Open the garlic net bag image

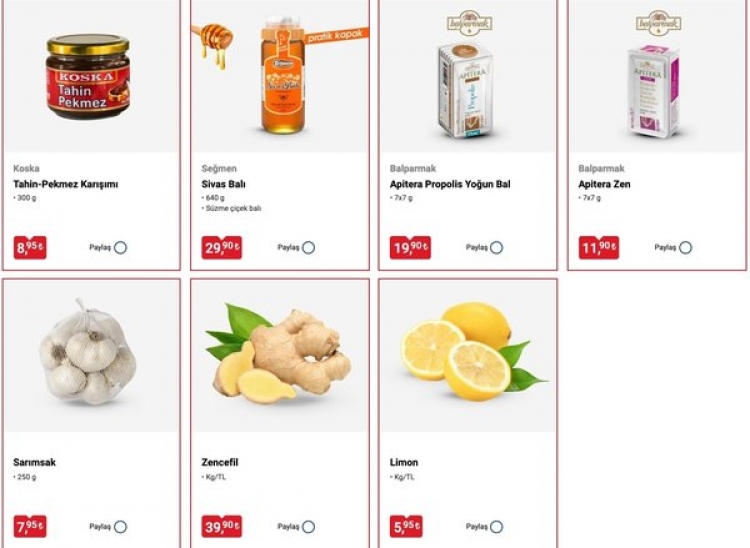tap(87, 352)
